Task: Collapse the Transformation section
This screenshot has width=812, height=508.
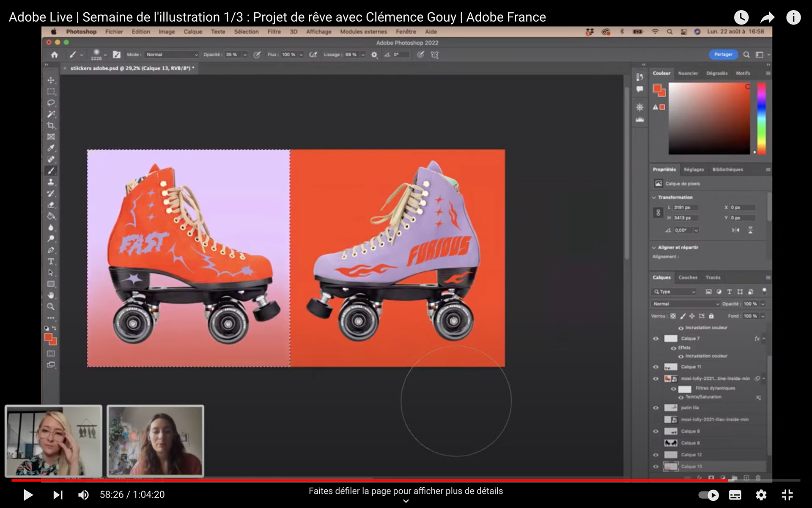Action: (x=654, y=198)
